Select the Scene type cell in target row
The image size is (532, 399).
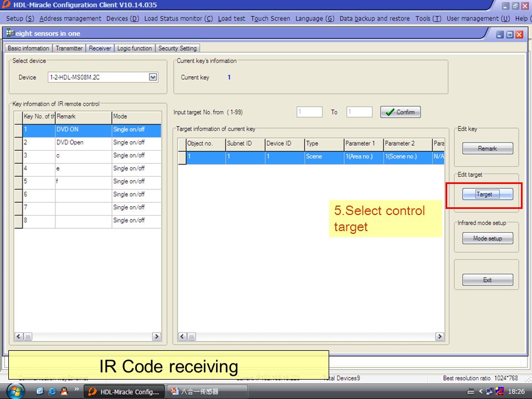click(324, 157)
